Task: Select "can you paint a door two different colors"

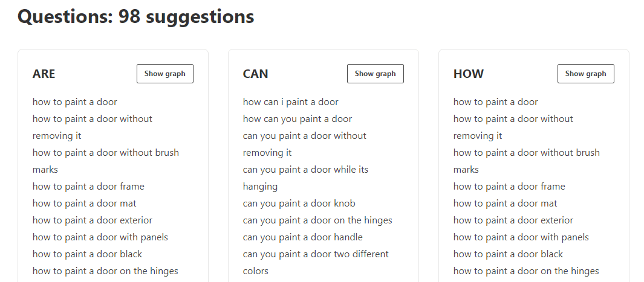Action: pos(316,254)
